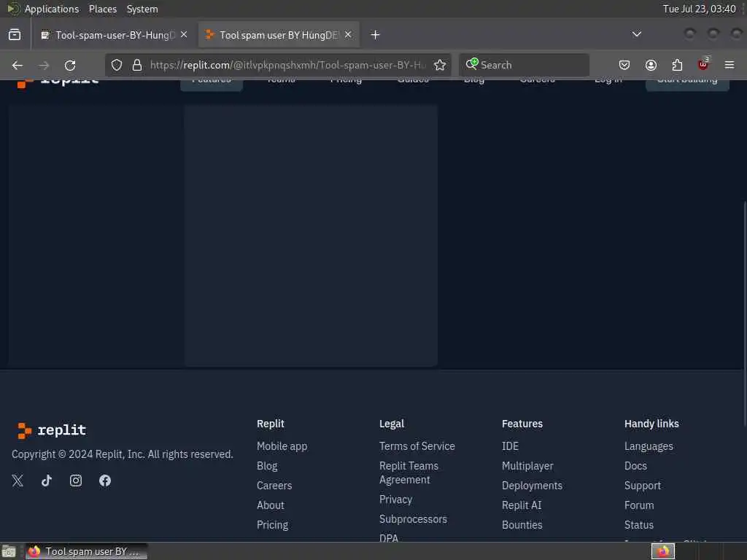This screenshot has height=560, width=747.
Task: Click the search engine icon in search box
Action: click(x=472, y=64)
